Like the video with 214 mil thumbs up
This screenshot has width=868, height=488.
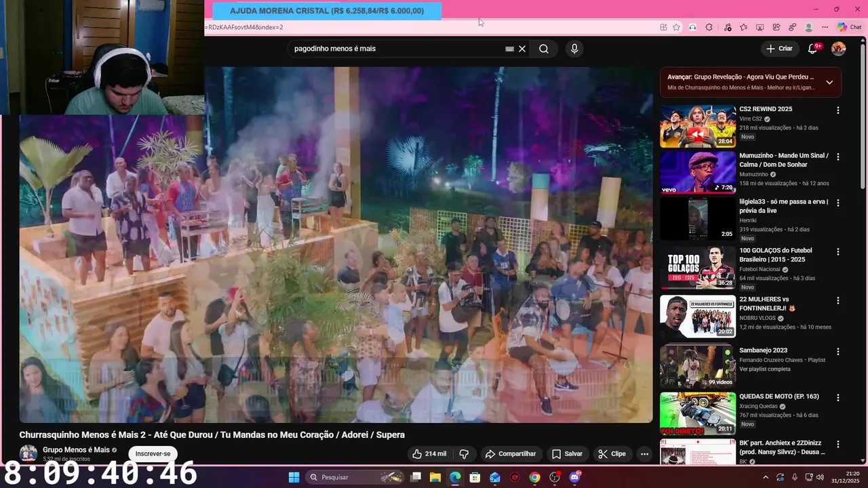[x=429, y=454]
